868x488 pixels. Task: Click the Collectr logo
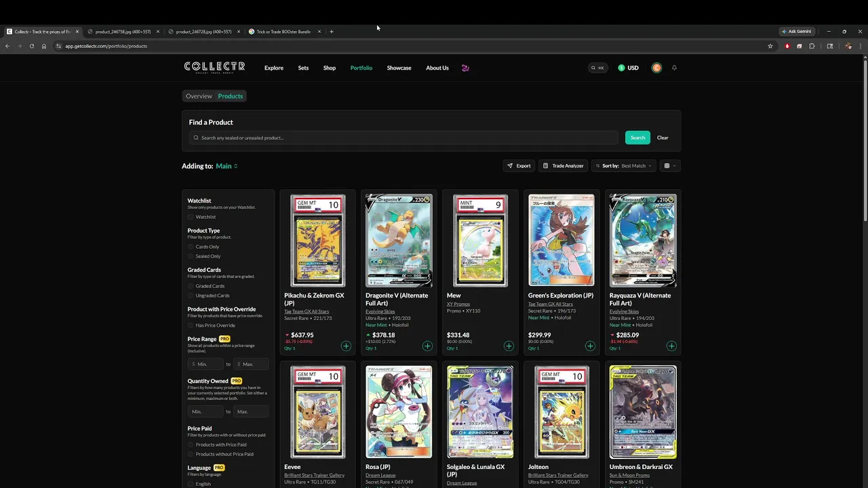click(214, 67)
